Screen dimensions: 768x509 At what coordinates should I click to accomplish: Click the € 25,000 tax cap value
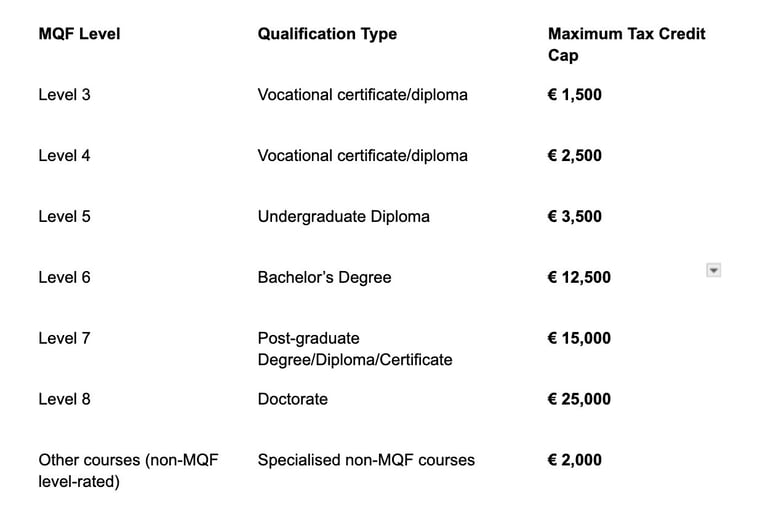[579, 399]
